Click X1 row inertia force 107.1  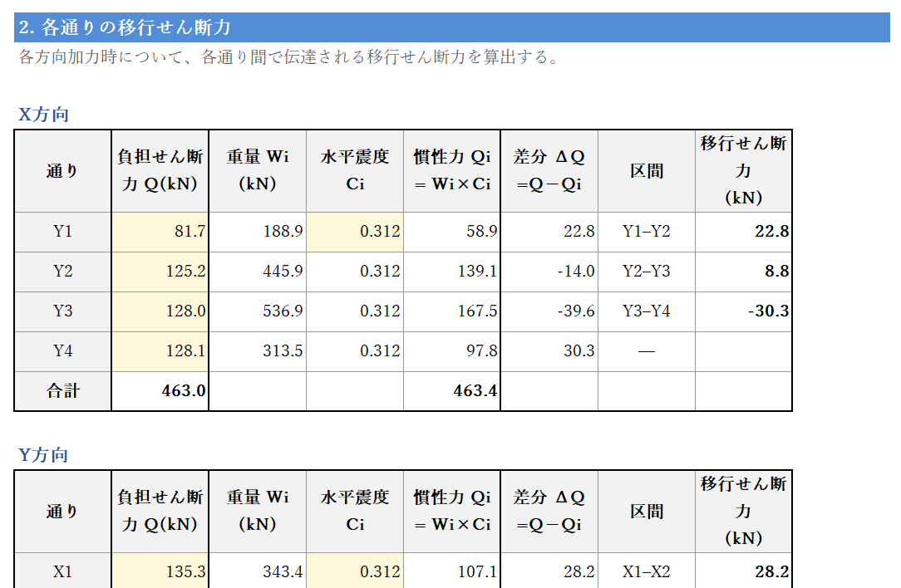pyautogui.click(x=452, y=571)
